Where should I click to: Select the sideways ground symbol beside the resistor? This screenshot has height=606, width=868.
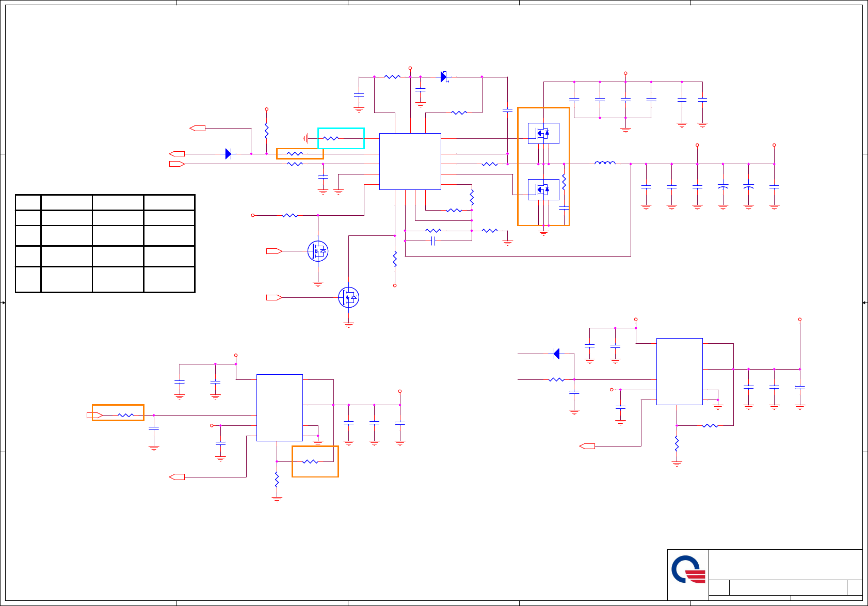pos(306,138)
